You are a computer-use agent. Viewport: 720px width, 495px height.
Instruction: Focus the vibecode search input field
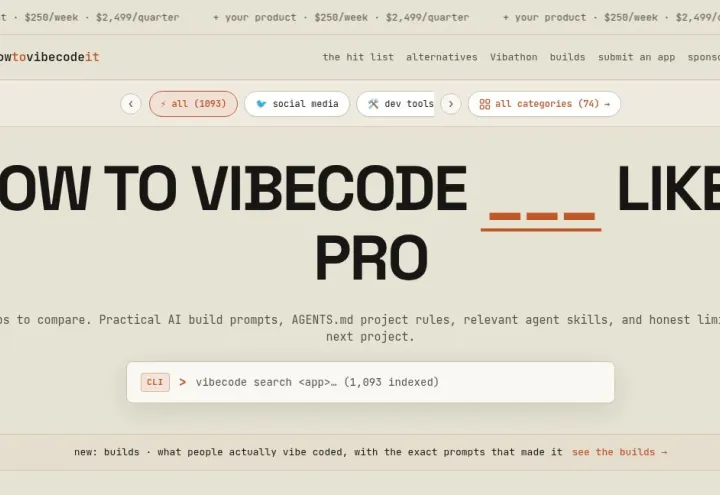tap(370, 382)
